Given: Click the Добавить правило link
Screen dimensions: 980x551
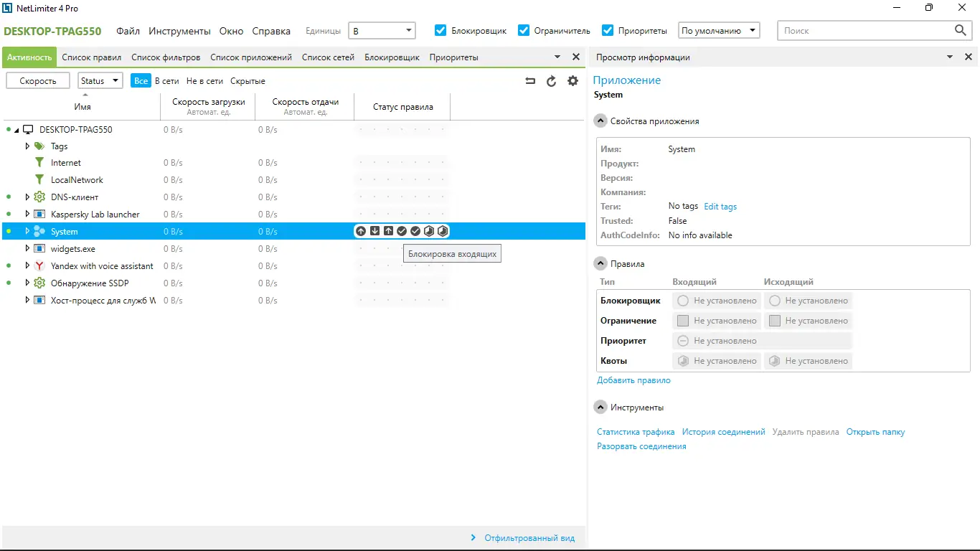Looking at the screenshot, I should click(633, 380).
